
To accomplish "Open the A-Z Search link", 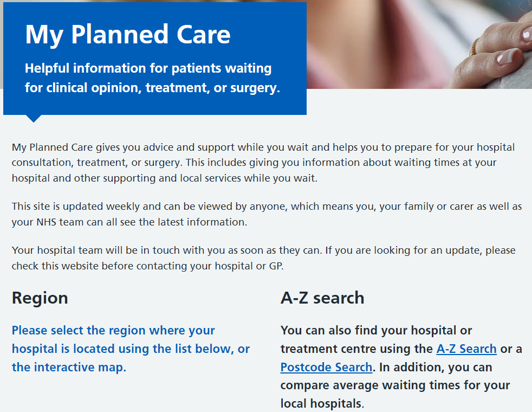I will (466, 349).
